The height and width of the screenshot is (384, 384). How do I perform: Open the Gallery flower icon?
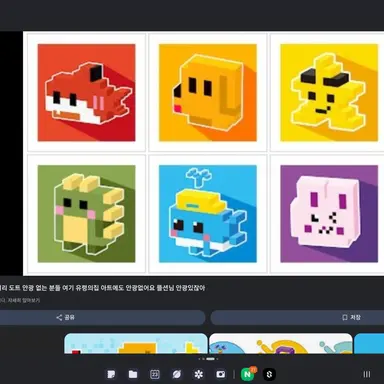[x=199, y=374]
